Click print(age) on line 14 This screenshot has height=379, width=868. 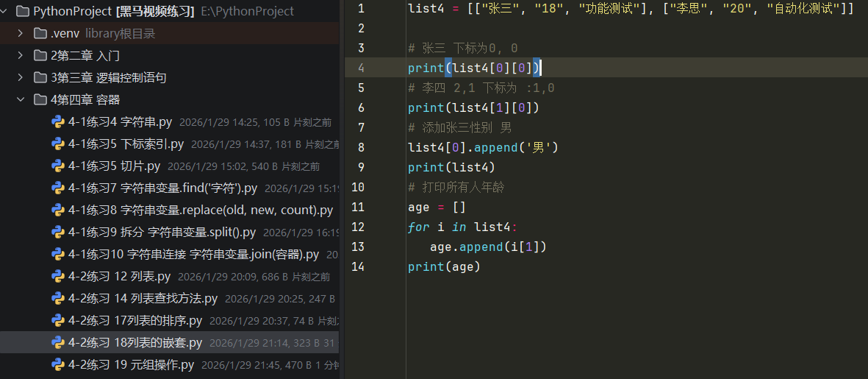(x=444, y=268)
